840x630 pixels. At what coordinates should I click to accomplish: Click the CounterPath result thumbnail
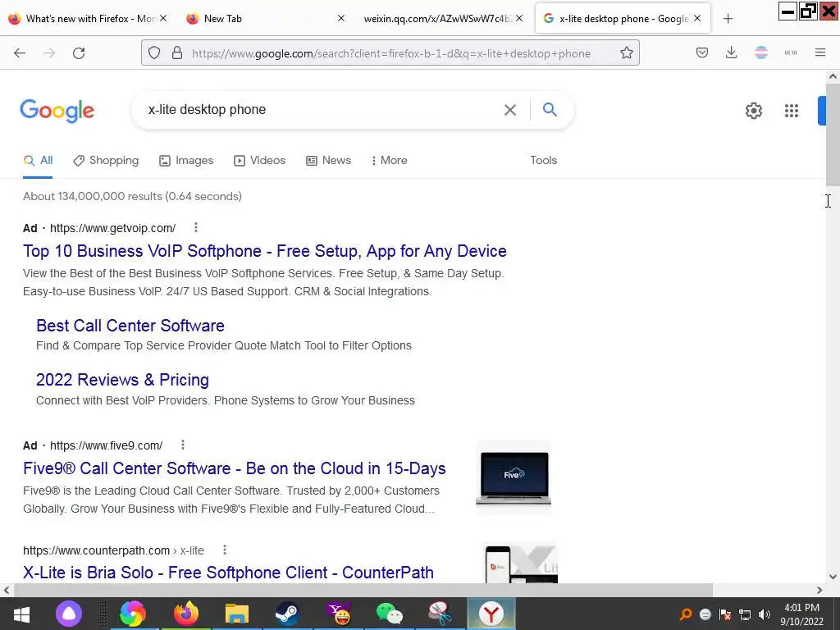[x=519, y=564]
